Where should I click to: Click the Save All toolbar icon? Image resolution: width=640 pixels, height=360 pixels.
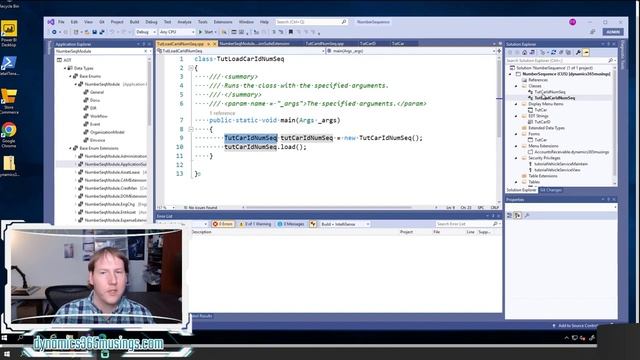point(102,32)
